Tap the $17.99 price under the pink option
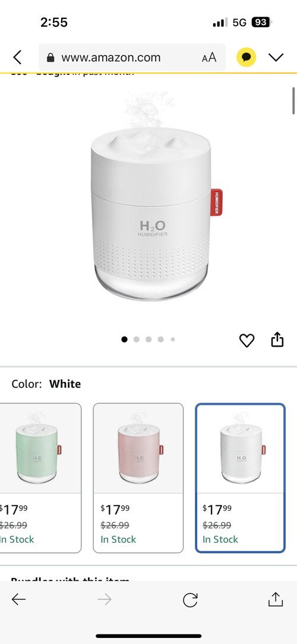297x644 pixels. tap(115, 509)
